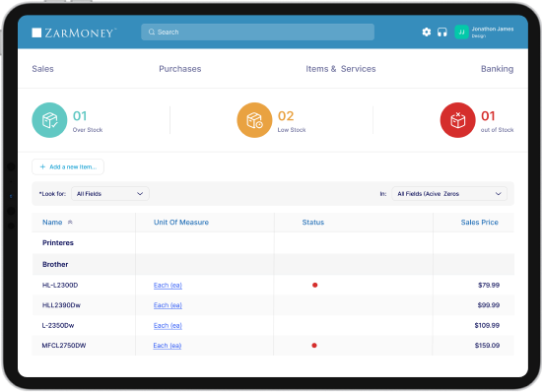Image resolution: width=542 pixels, height=392 pixels.
Task: Click the 02 Low Stock count
Action: (x=286, y=116)
